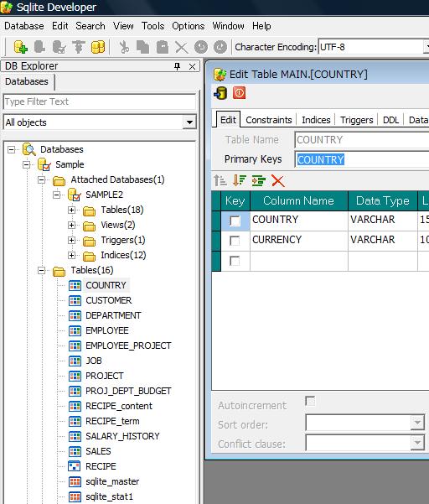
Task: Click the Type Filter Text field
Action: tap(100, 102)
